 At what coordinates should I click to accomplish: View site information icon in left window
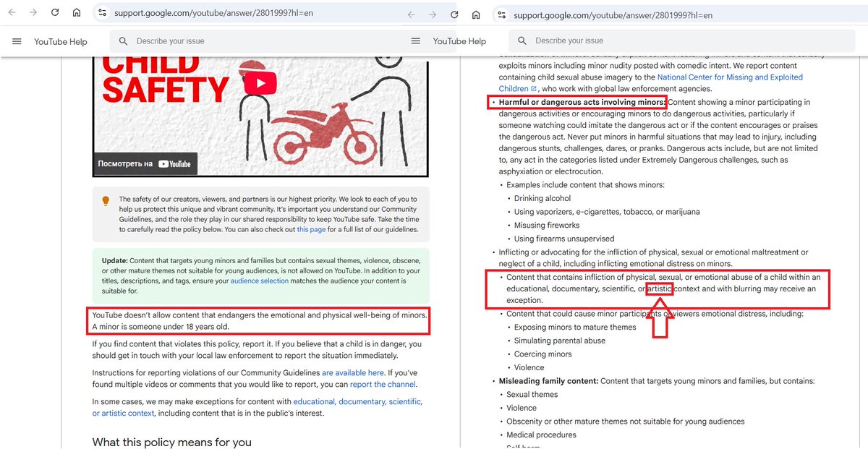[102, 13]
